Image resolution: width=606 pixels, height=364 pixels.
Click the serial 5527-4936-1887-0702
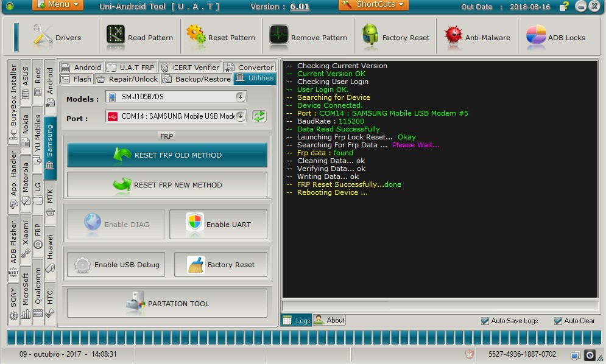click(x=522, y=354)
